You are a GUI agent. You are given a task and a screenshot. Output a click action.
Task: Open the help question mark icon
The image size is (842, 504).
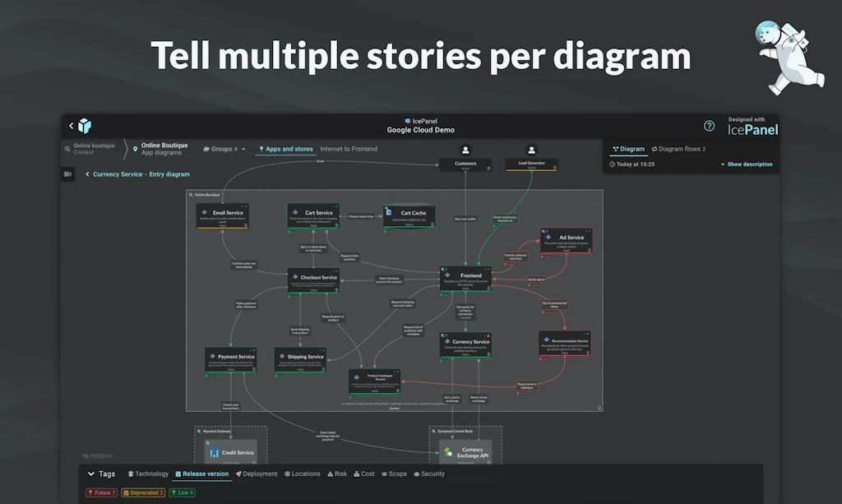point(709,126)
